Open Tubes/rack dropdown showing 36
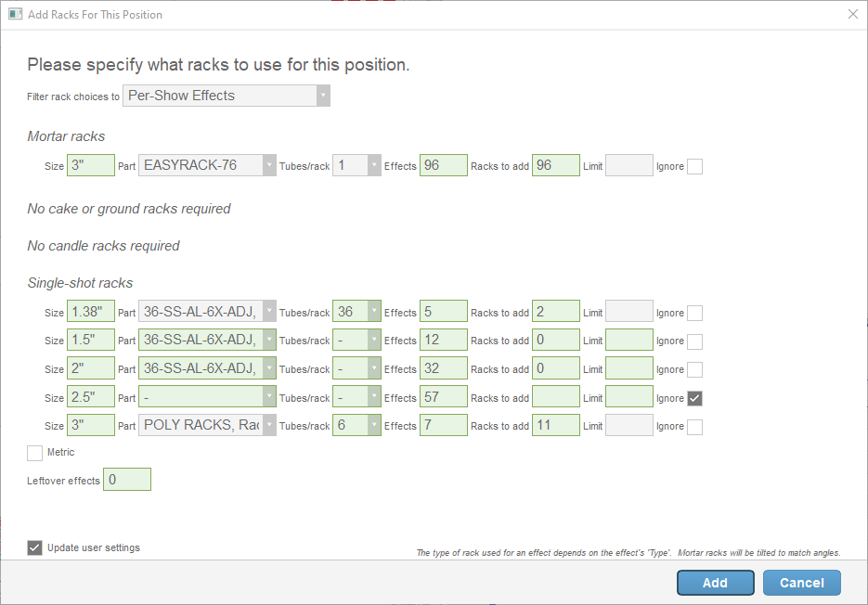Screen dimensions: 868x605 (x=357, y=313)
